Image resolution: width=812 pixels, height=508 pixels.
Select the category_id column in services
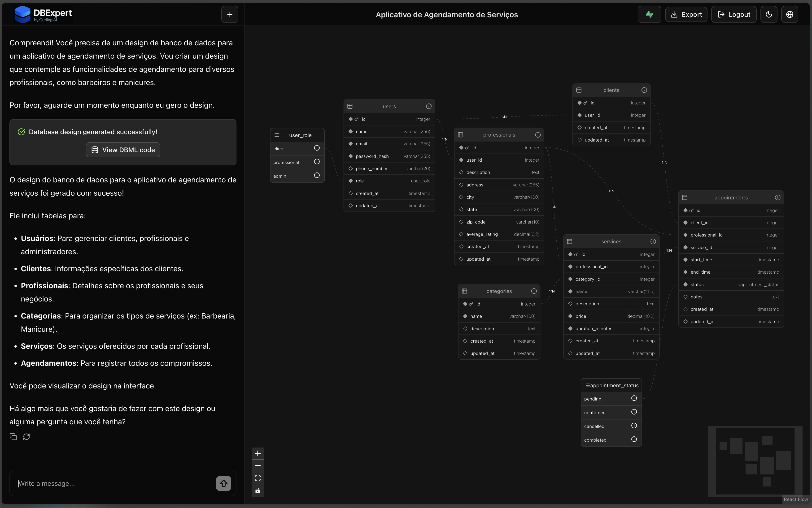(611, 279)
